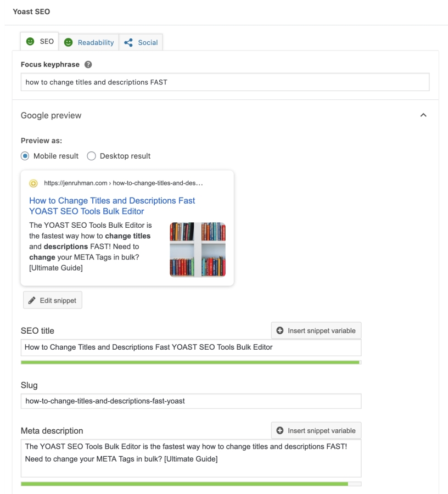Click the green smiley on Readability tab
448x494 pixels.
pos(69,42)
